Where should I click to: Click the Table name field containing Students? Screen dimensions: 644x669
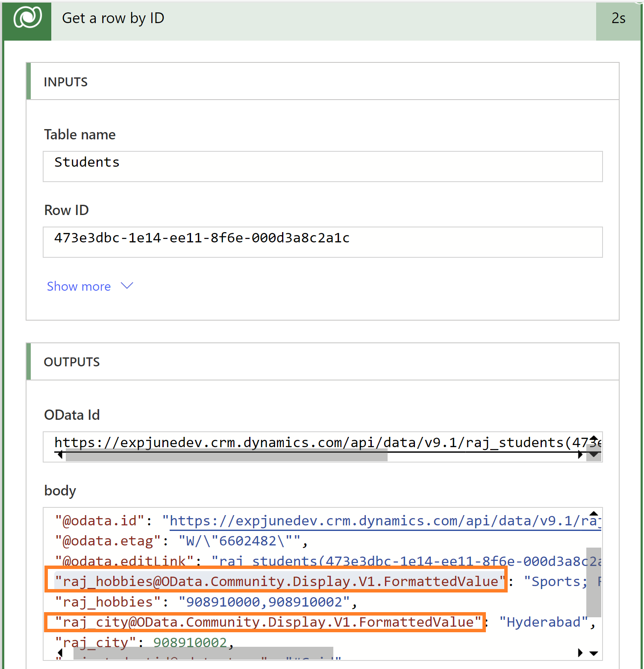(322, 166)
